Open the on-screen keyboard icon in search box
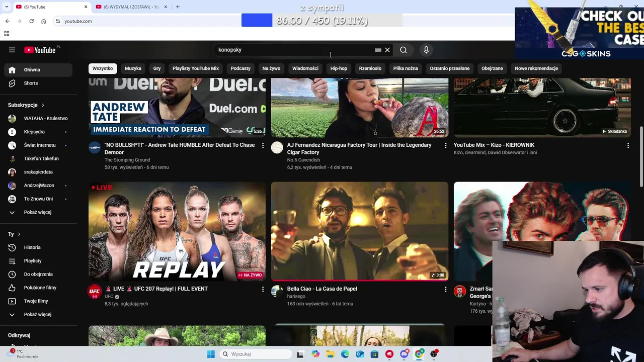Image resolution: width=644 pixels, height=362 pixels. (x=378, y=50)
